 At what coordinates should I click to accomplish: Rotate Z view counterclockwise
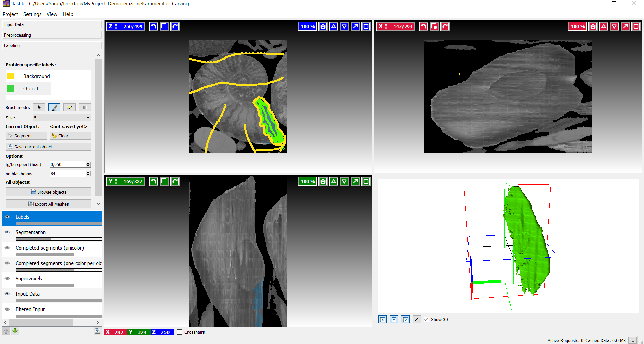coord(154,26)
